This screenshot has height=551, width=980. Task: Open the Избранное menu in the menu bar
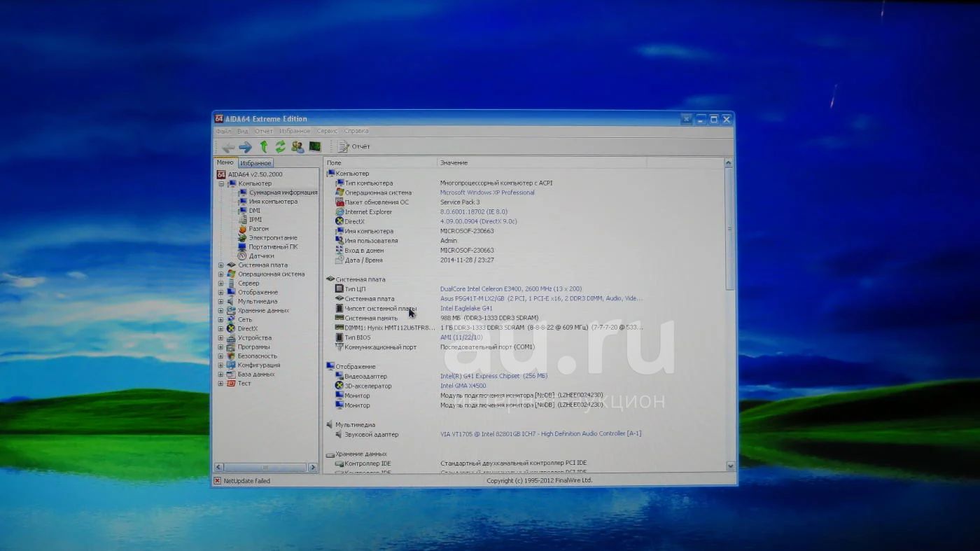(x=295, y=132)
